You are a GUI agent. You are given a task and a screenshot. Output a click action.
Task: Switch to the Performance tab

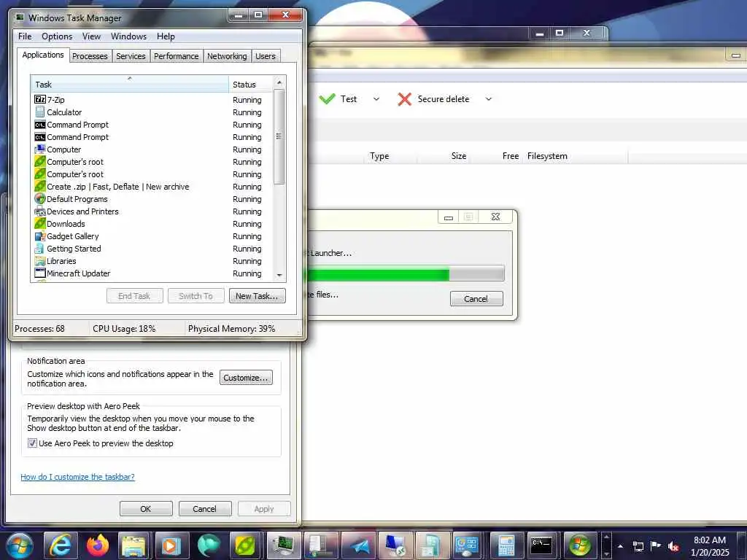click(x=177, y=56)
